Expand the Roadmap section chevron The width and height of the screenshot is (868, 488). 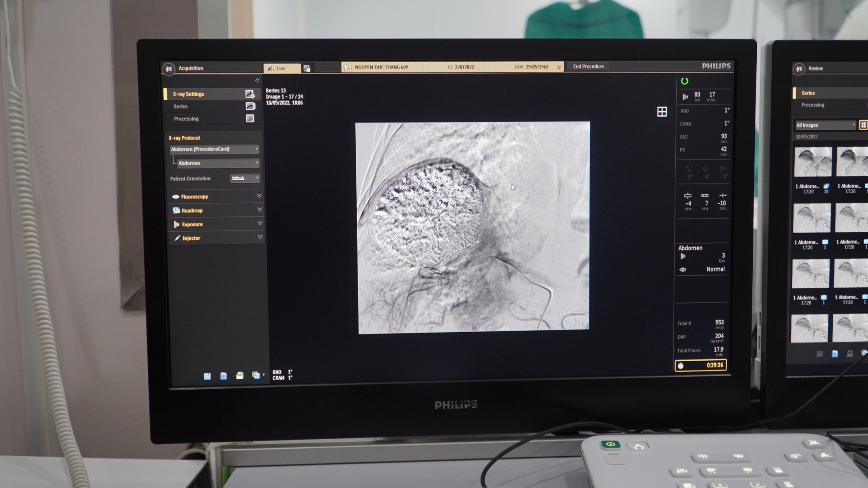259,210
